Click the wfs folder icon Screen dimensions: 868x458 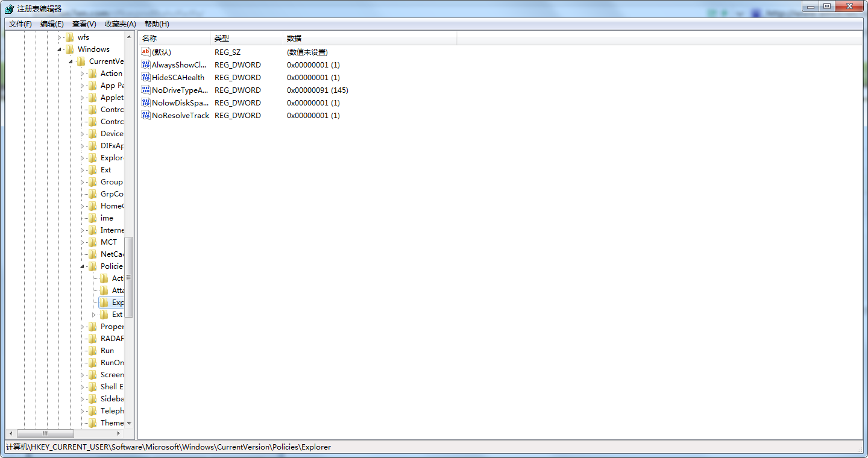click(x=69, y=37)
